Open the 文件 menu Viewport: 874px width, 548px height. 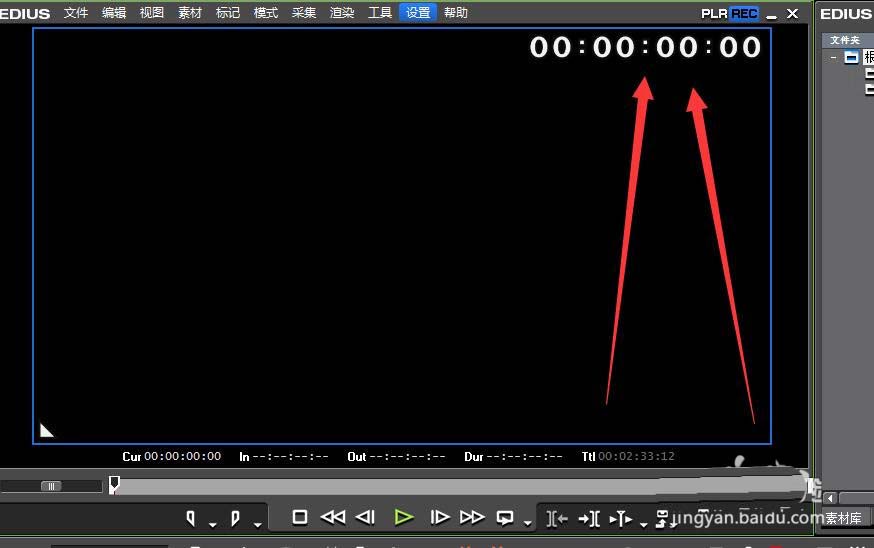(76, 12)
